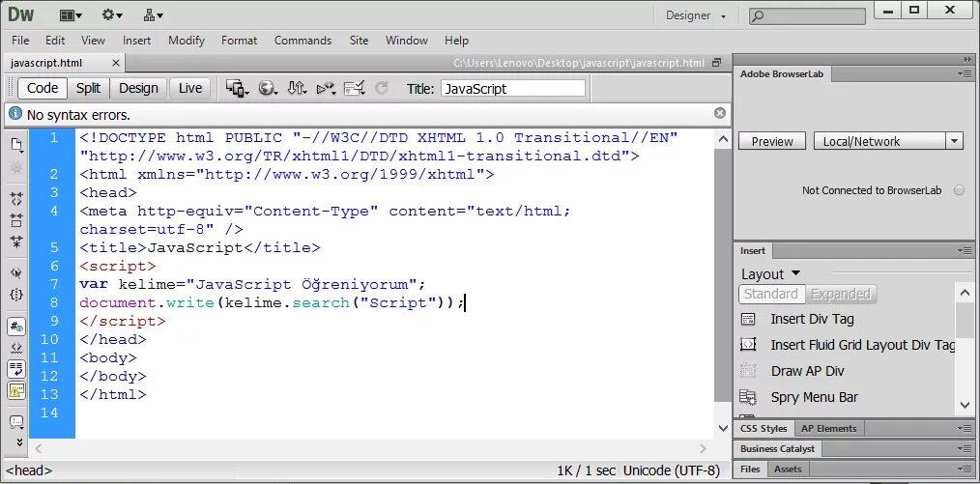Click the Insert Div Tag icon
This screenshot has width=980, height=484.
tap(748, 319)
